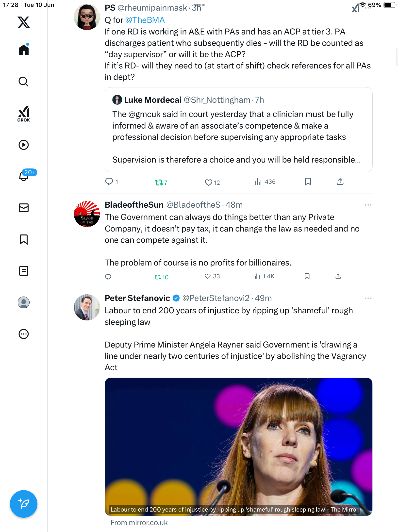Tap the compose new post button
Image resolution: width=399 pixels, height=532 pixels.
[24, 504]
